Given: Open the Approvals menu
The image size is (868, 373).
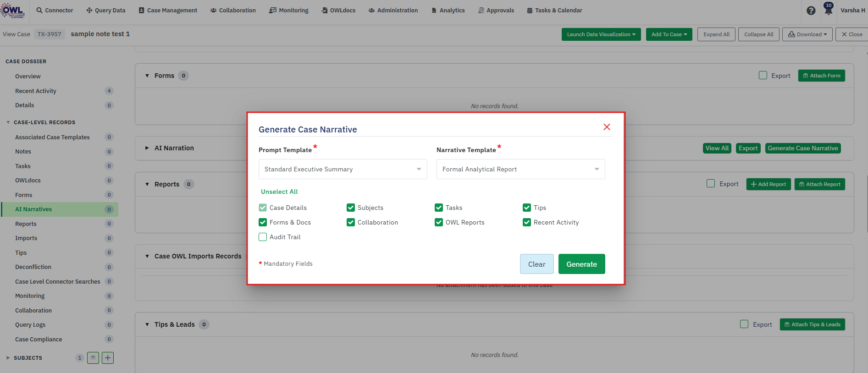Looking at the screenshot, I should pyautogui.click(x=496, y=10).
